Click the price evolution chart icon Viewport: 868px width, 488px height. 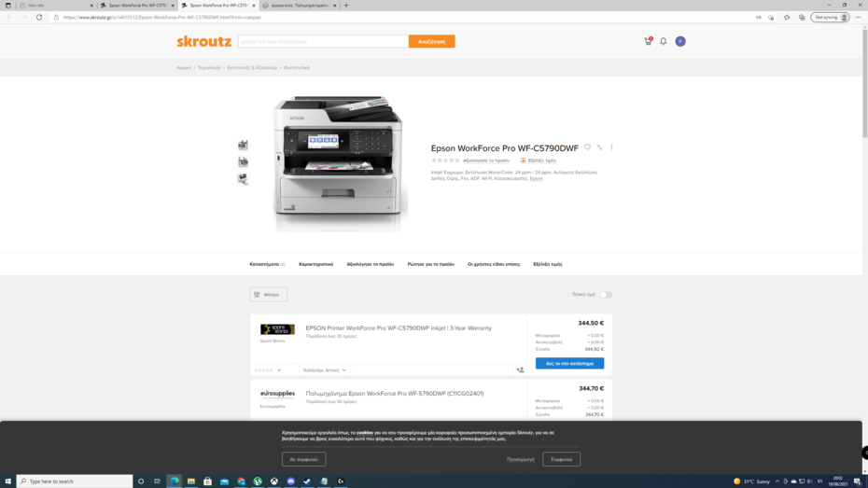[523, 160]
